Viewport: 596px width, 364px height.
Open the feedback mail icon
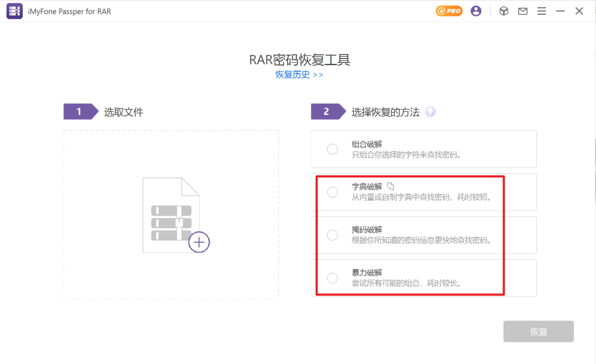pyautogui.click(x=523, y=10)
